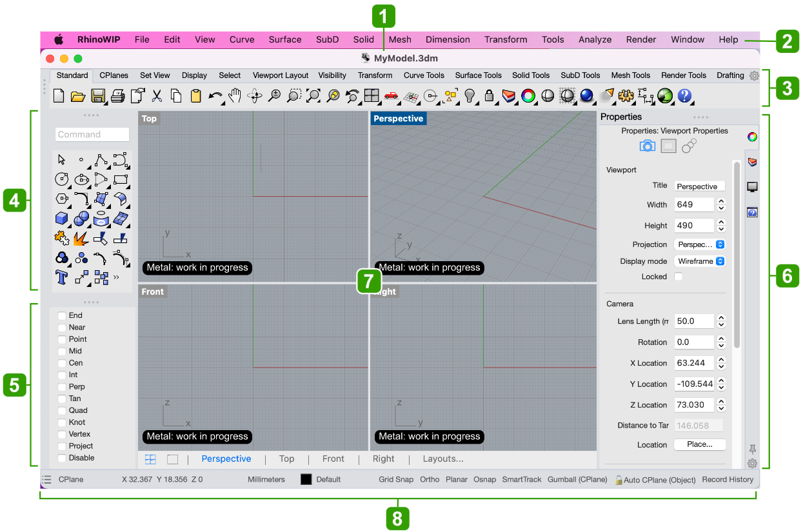Click the Height value stepper
The image size is (803, 532).
click(x=721, y=226)
